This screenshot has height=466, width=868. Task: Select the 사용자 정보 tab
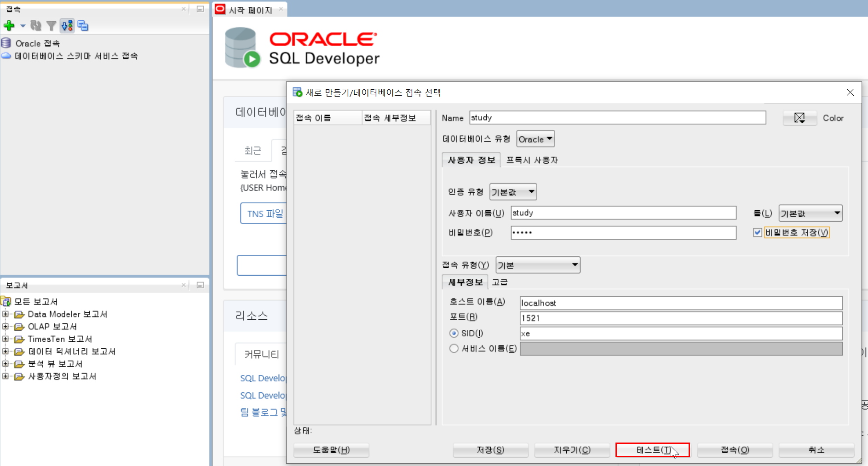471,160
